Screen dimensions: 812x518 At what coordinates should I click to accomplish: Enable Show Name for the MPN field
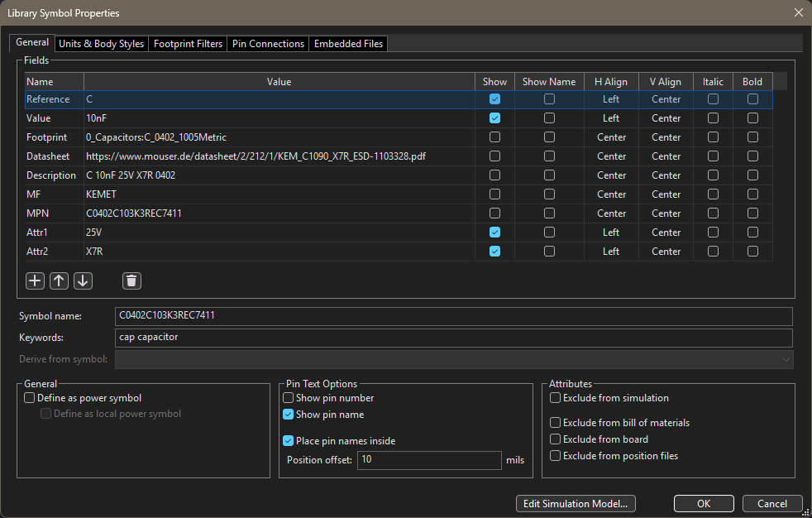coord(549,213)
